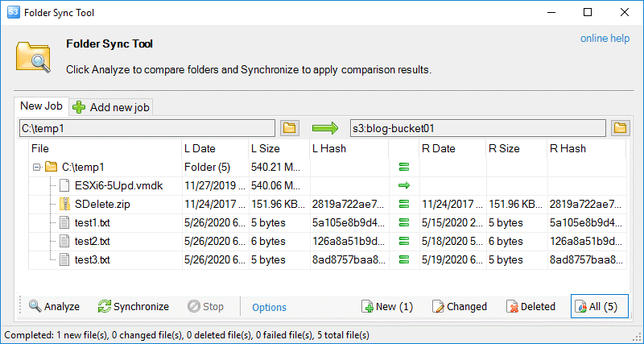The height and width of the screenshot is (344, 644).
Task: Toggle the Changed files filter
Action: 459,306
